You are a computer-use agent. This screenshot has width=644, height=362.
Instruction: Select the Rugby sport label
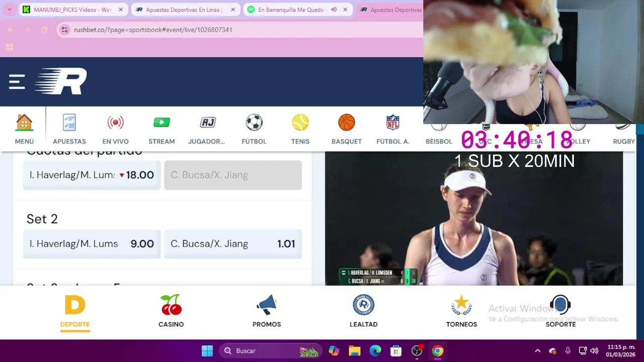[624, 141]
